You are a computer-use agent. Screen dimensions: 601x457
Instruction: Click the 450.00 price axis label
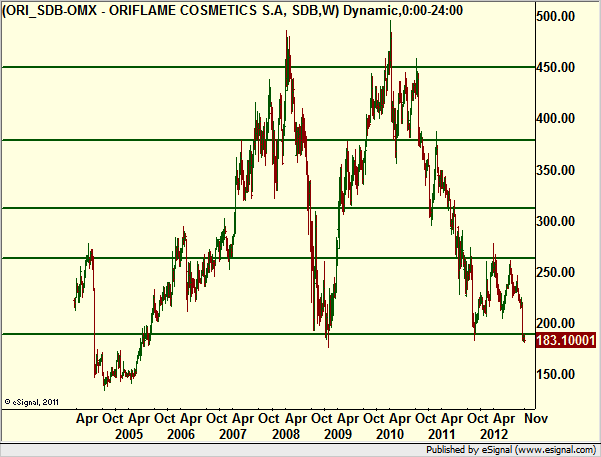pyautogui.click(x=556, y=67)
